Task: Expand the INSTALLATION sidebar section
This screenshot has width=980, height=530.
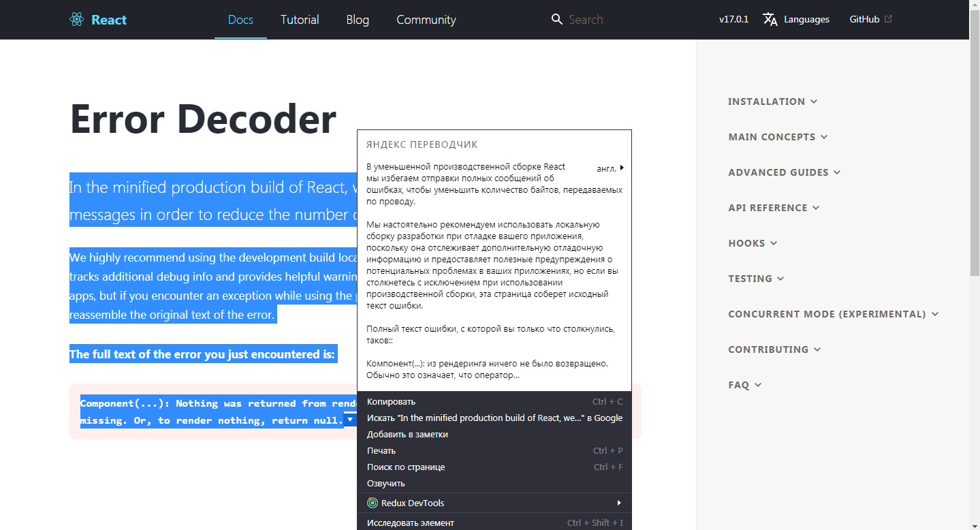Action: pos(773,102)
